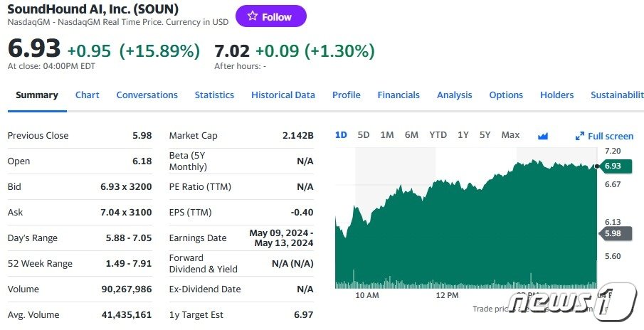Open the Financials tab
This screenshot has width=644, height=330.
(x=398, y=95)
